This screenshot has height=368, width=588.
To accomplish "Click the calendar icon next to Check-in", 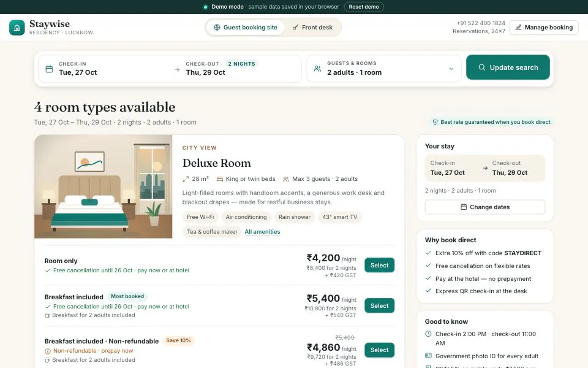I will 49,69.
